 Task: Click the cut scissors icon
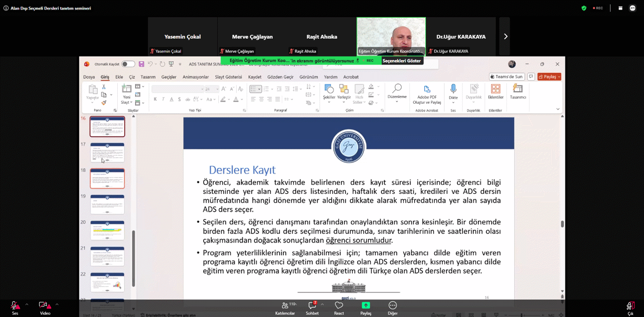(104, 87)
